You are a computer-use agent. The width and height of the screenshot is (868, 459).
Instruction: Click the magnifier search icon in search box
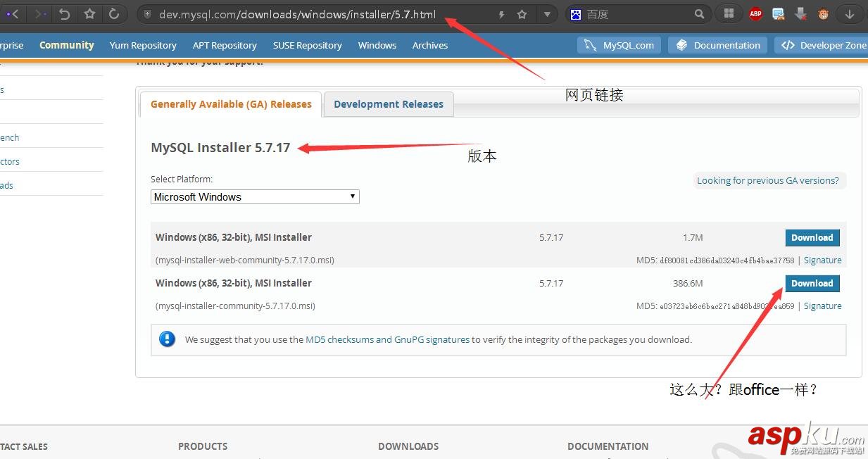point(699,14)
